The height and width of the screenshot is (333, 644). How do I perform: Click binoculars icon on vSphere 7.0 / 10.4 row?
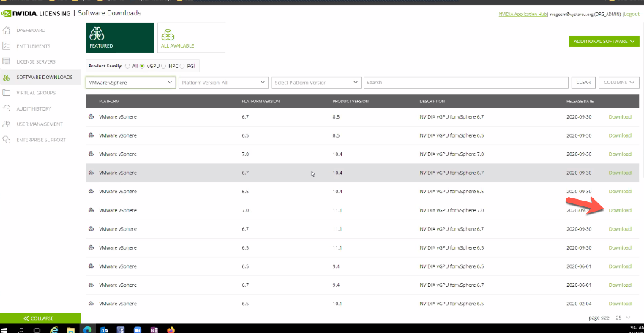(91, 154)
